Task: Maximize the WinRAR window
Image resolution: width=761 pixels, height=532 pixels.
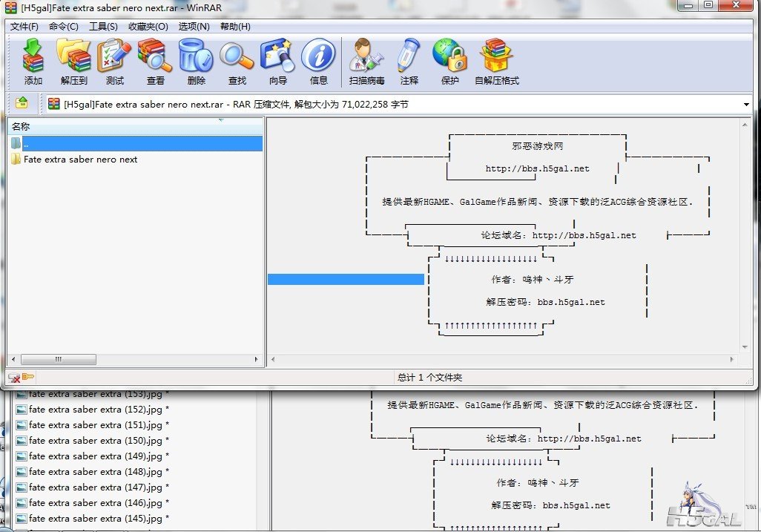Action: click(708, 5)
